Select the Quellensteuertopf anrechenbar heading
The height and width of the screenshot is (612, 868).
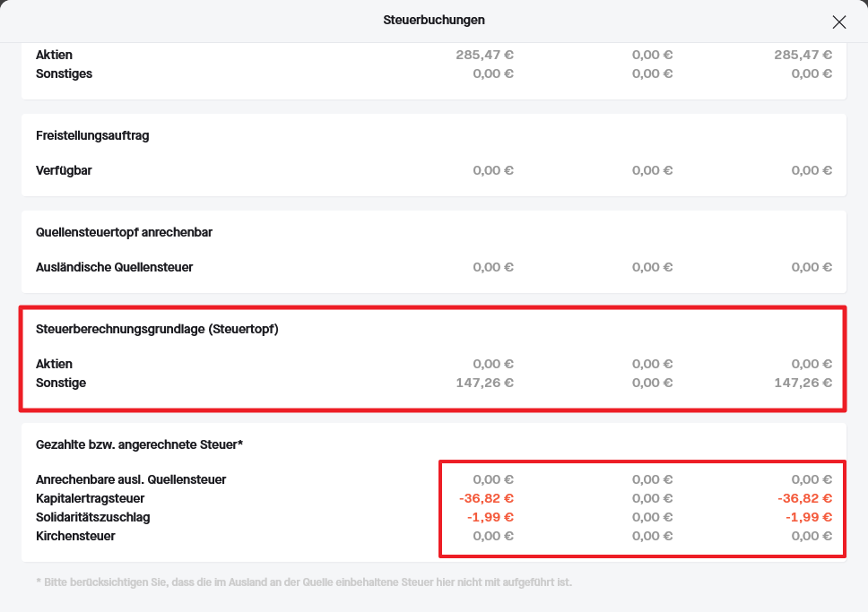click(x=124, y=233)
